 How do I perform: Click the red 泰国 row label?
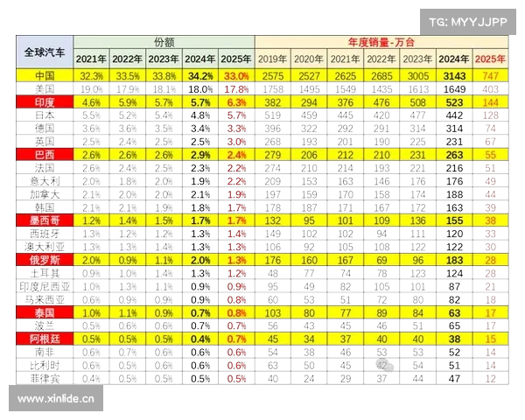pyautogui.click(x=45, y=313)
